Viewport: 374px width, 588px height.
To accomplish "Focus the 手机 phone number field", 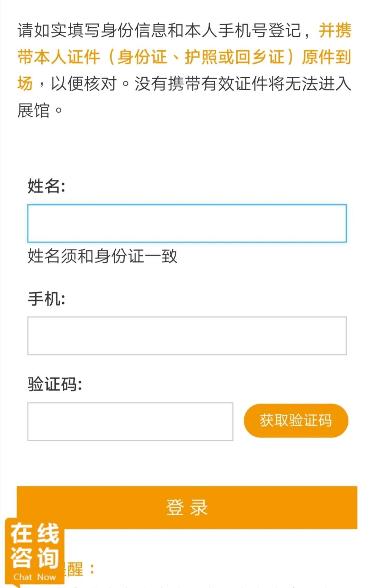I will coord(187,336).
